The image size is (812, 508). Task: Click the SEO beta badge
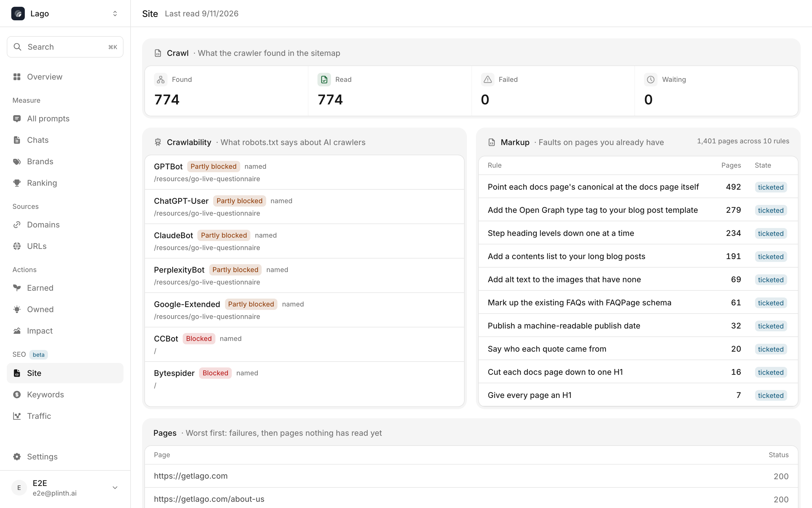click(39, 355)
